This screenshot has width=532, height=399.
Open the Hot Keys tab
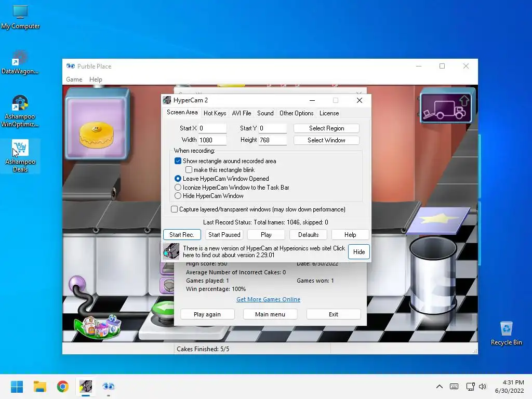click(215, 113)
